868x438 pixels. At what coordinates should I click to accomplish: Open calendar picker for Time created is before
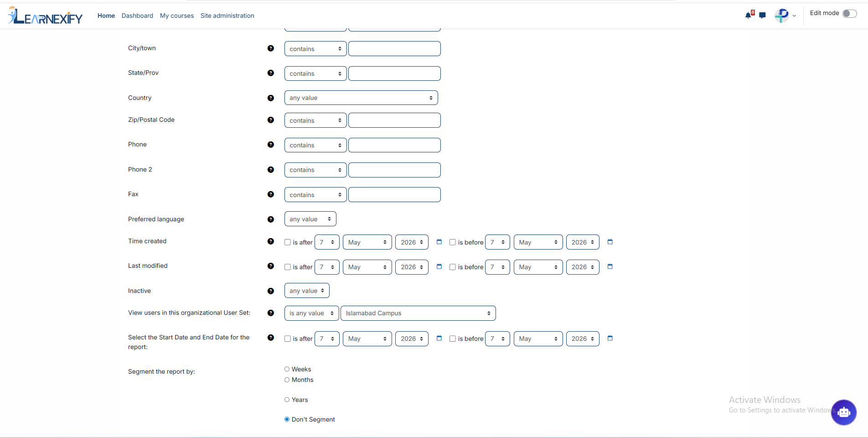[x=610, y=242]
